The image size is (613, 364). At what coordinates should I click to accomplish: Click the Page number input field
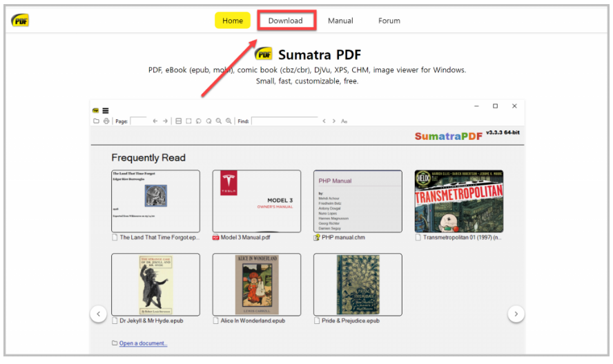(138, 121)
